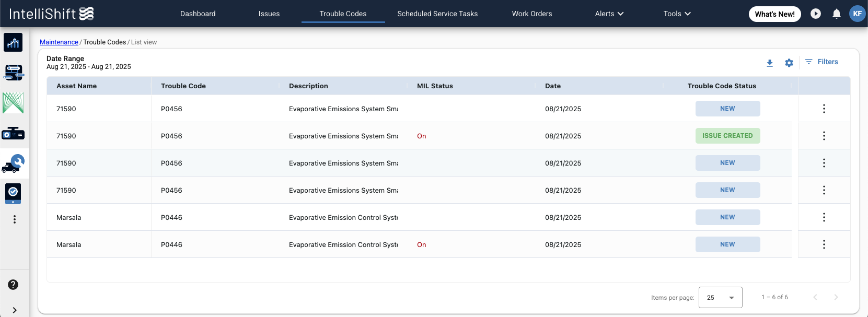Click the Date Range label
Image resolution: width=868 pixels, height=317 pixels.
click(x=65, y=58)
